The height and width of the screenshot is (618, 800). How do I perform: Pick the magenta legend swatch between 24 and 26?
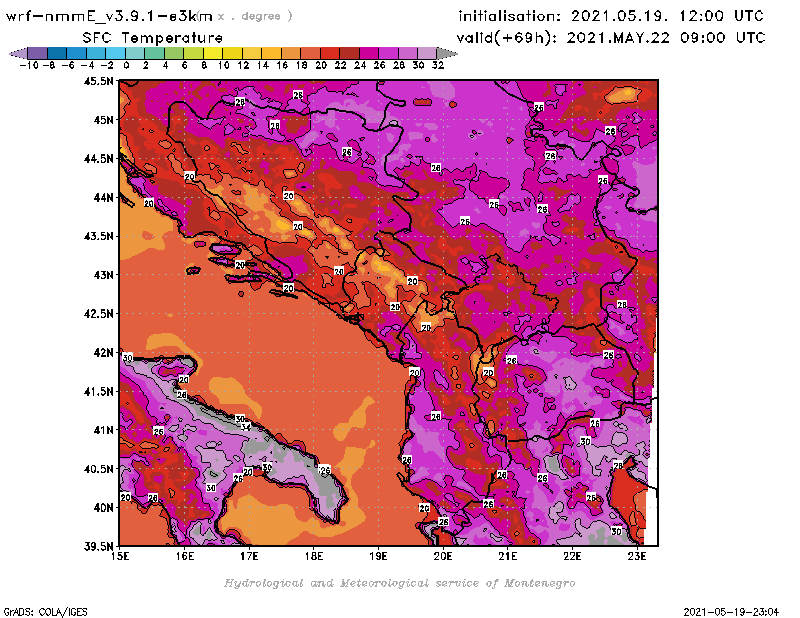[x=368, y=53]
